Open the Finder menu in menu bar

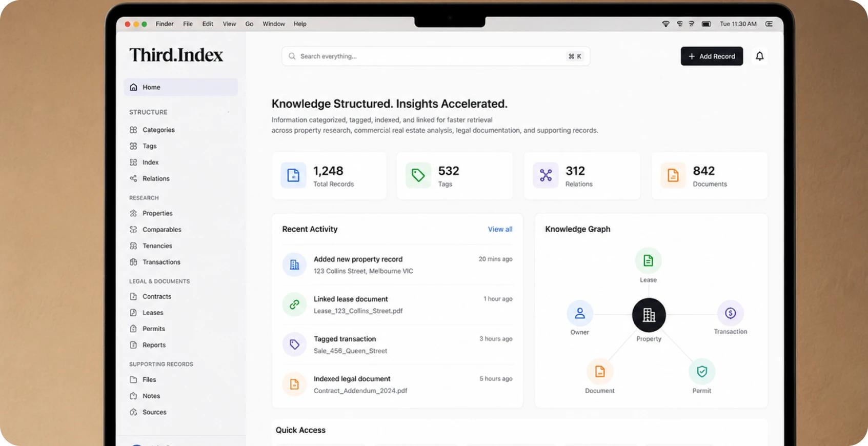pyautogui.click(x=165, y=24)
